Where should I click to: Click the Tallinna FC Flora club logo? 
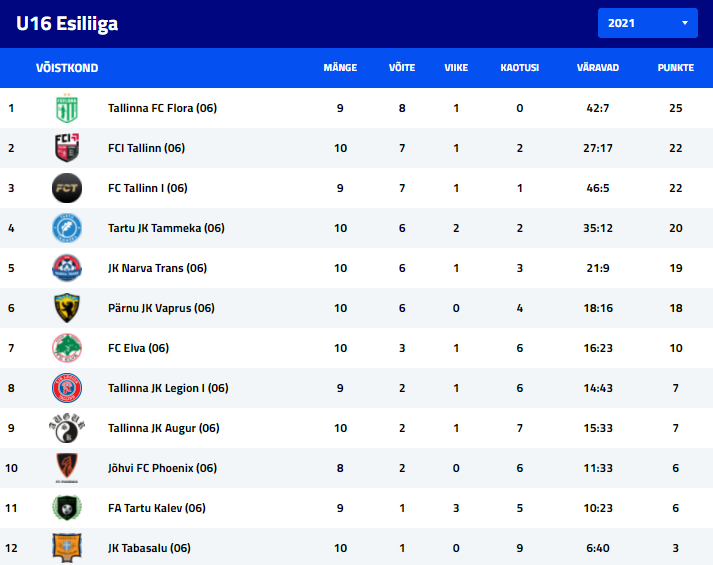(x=67, y=108)
